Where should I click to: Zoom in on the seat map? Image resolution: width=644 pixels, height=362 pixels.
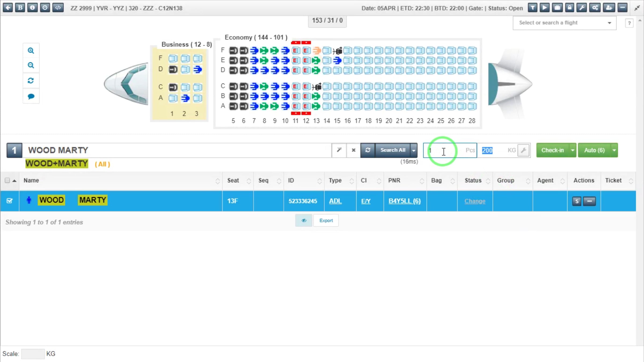31,50
